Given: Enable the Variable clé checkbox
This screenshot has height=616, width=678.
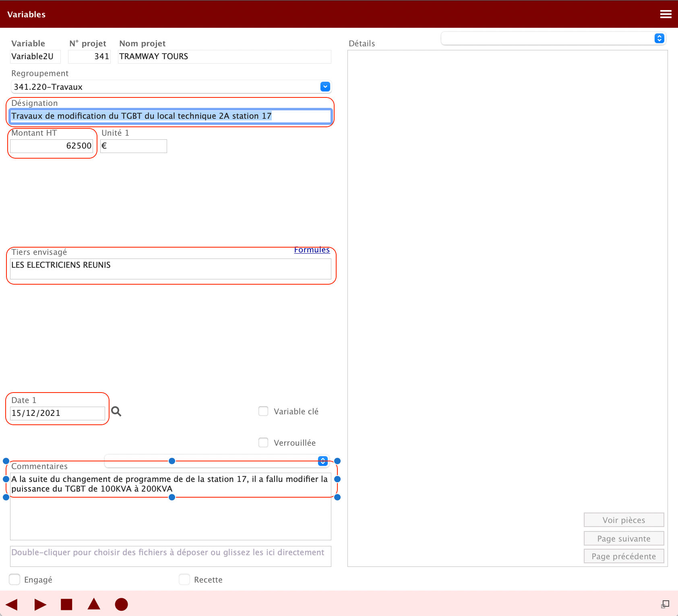Looking at the screenshot, I should click(263, 411).
